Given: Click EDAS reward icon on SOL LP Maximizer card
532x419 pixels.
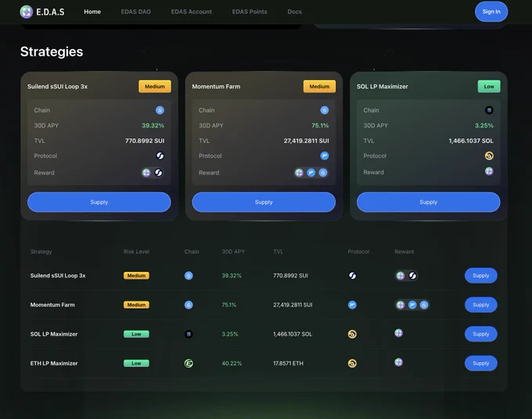Looking at the screenshot, I should tap(489, 171).
